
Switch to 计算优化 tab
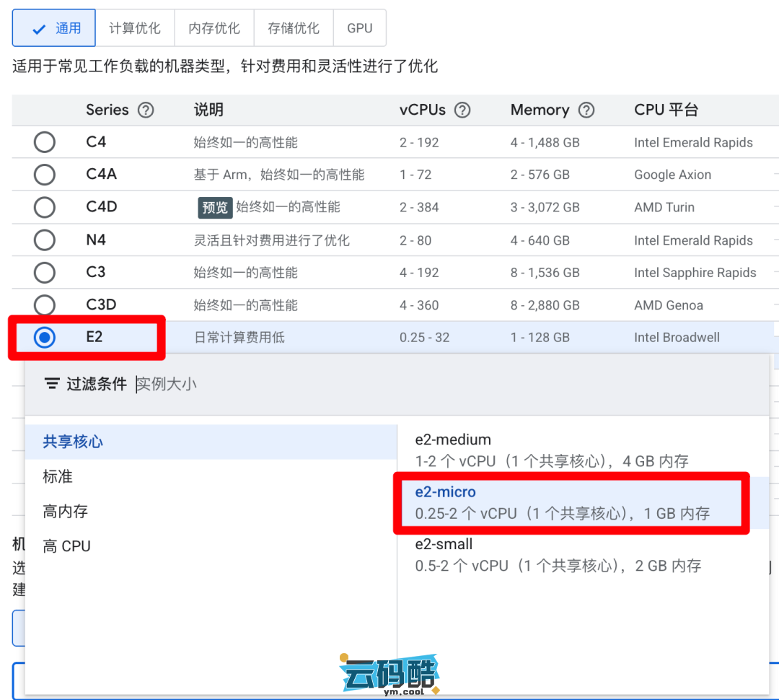[135, 28]
